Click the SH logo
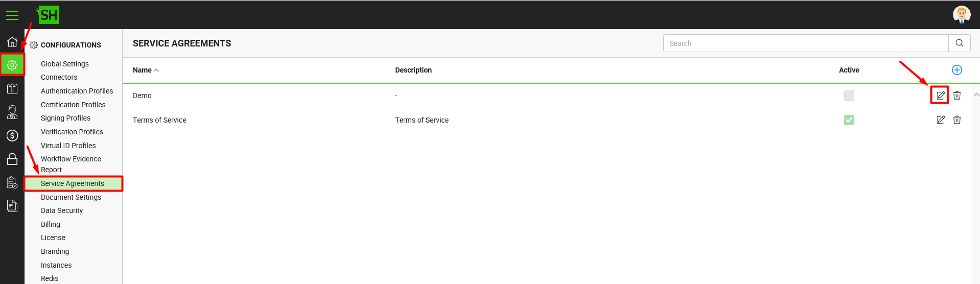 (48, 15)
